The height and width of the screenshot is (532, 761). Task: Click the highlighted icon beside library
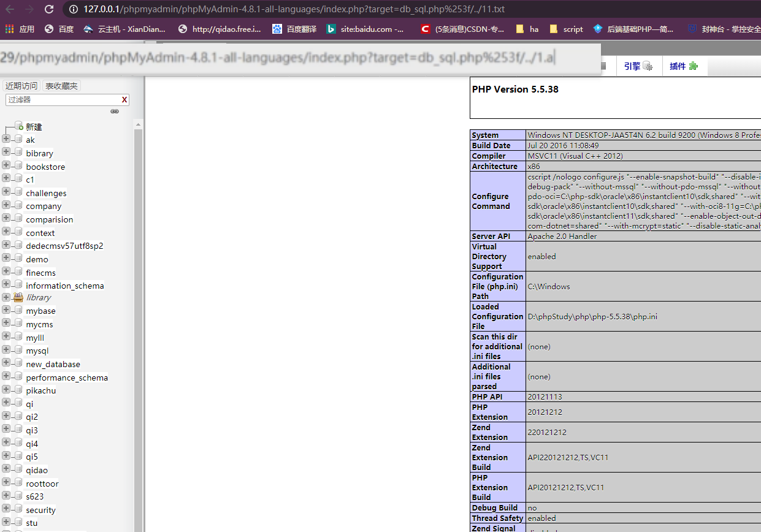pyautogui.click(x=18, y=297)
